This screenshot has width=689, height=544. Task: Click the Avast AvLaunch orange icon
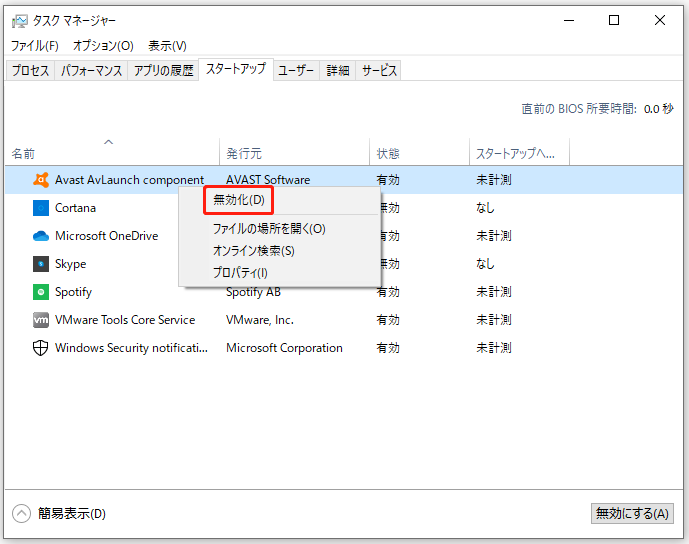click(41, 180)
